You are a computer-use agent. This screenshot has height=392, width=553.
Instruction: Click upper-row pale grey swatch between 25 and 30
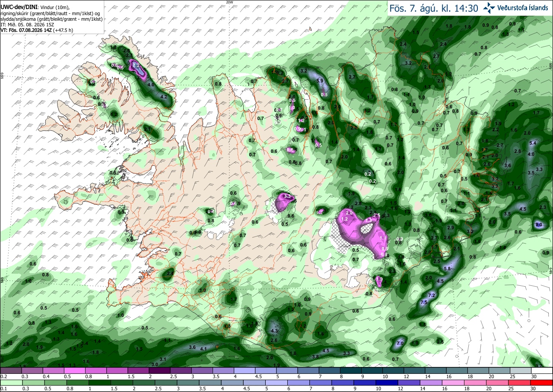[521, 370]
